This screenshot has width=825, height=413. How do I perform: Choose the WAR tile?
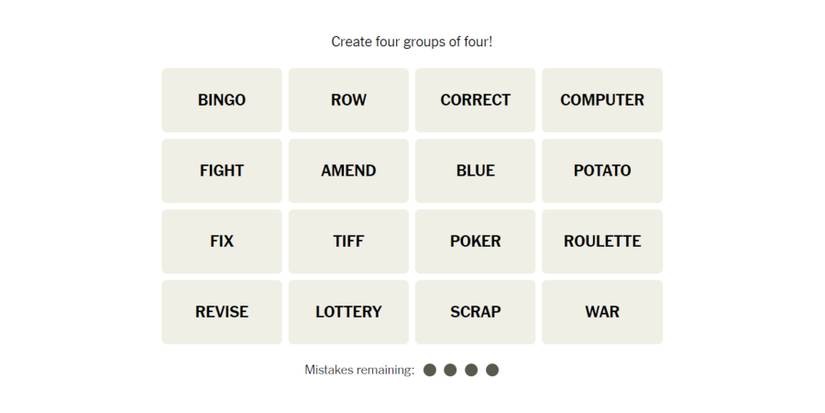click(x=602, y=312)
